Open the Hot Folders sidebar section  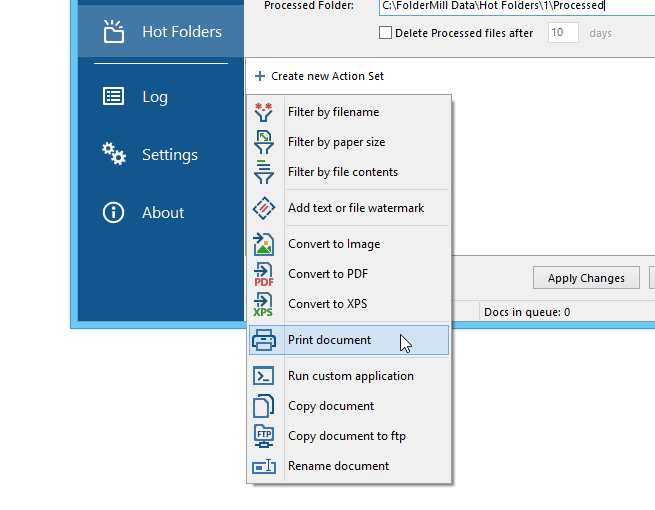click(x=161, y=32)
